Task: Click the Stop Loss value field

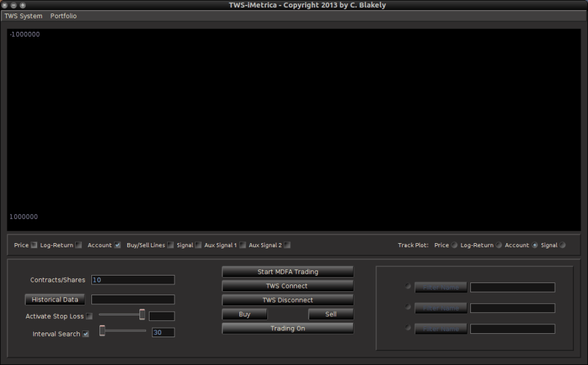Action: (x=162, y=316)
